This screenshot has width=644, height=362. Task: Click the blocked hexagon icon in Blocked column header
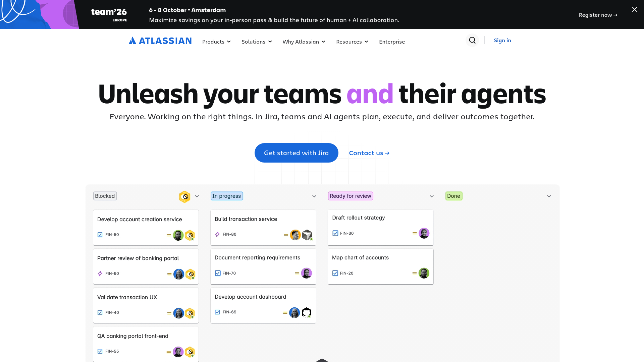(184, 196)
